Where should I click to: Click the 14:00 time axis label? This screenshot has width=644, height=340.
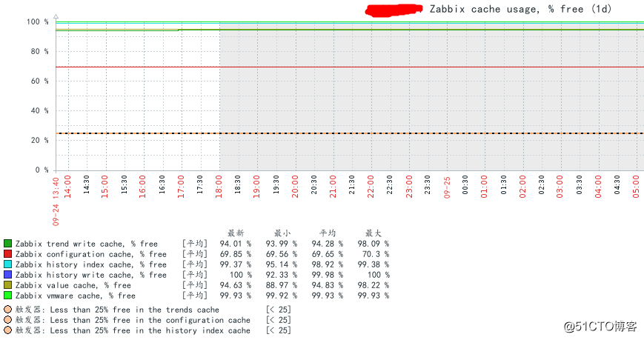pos(67,187)
